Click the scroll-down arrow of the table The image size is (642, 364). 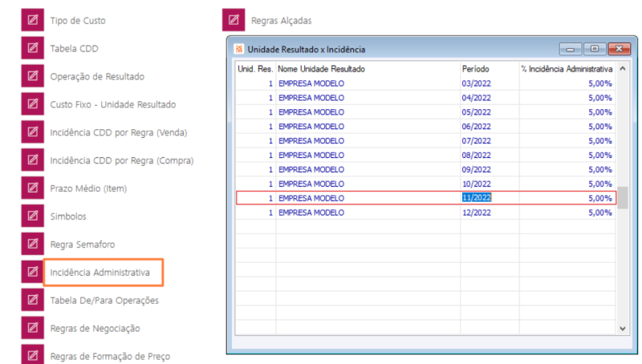(x=623, y=329)
